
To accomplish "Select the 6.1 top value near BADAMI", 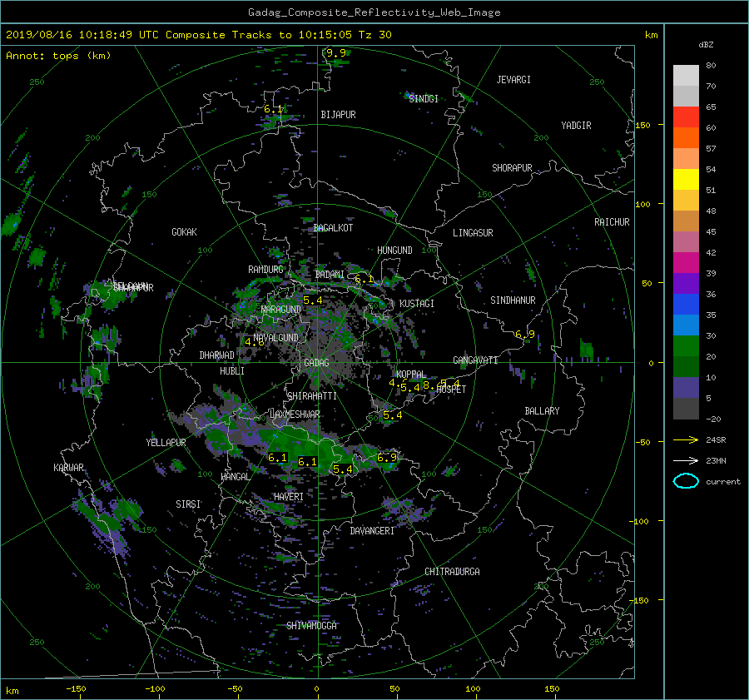I will point(364,279).
